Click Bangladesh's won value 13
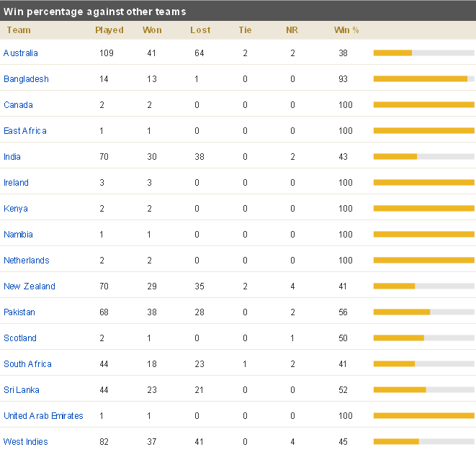 pos(152,79)
